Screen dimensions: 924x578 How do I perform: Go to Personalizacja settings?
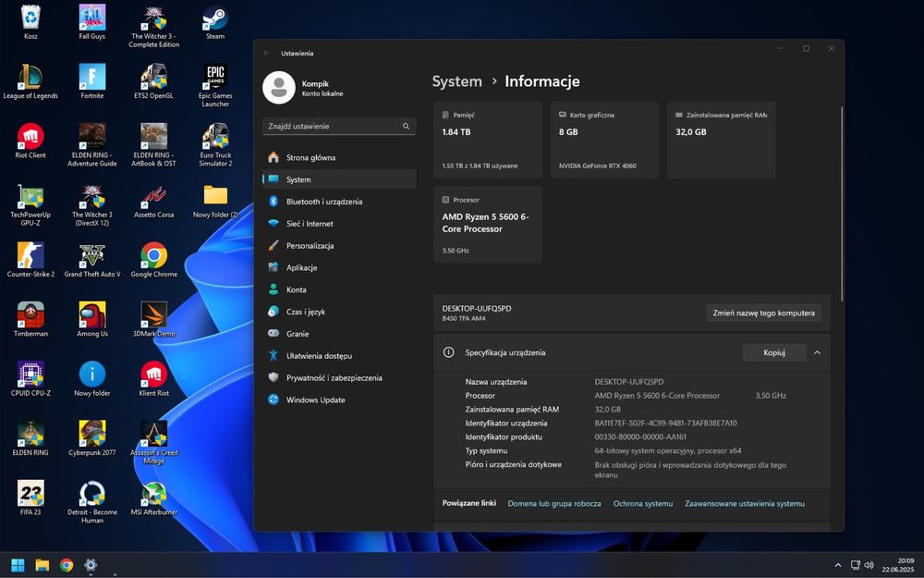[x=339, y=245]
